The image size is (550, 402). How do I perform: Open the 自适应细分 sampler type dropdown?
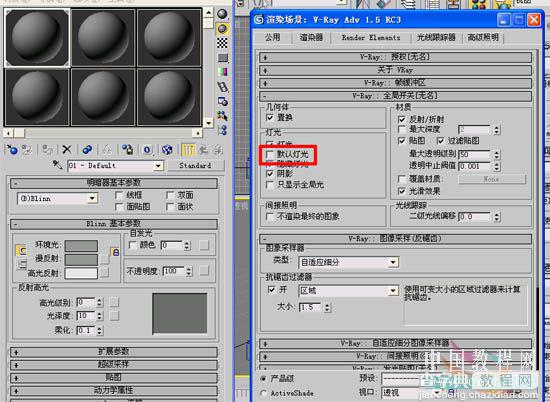click(393, 262)
